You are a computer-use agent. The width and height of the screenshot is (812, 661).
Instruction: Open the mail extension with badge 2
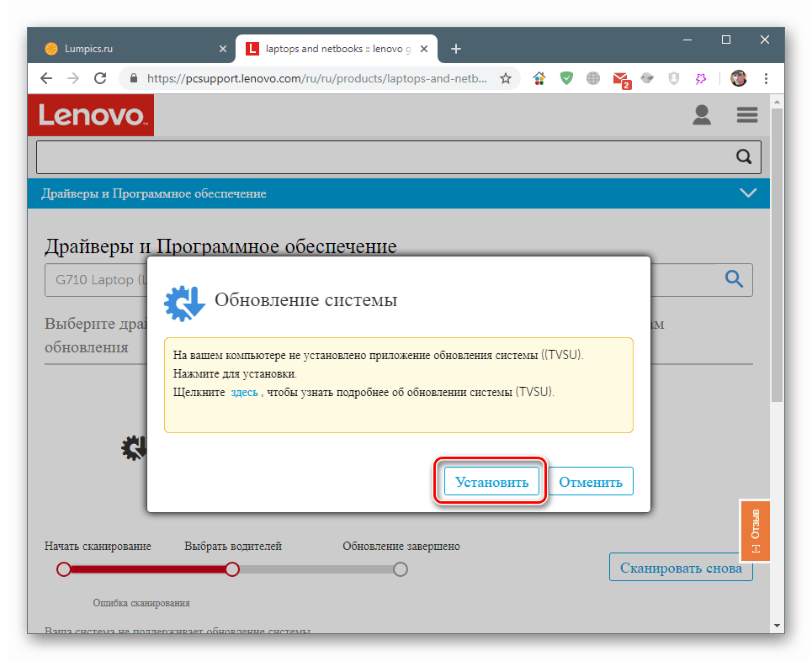[x=620, y=79]
